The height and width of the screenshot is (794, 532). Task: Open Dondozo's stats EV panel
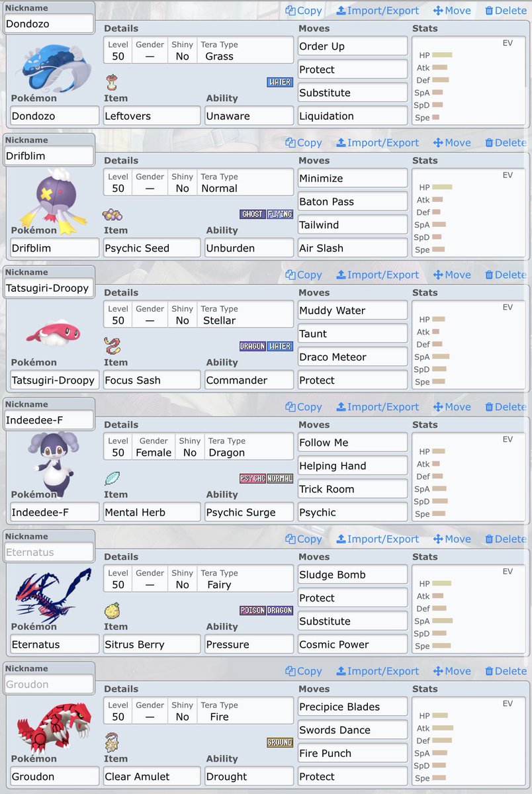[x=469, y=81]
